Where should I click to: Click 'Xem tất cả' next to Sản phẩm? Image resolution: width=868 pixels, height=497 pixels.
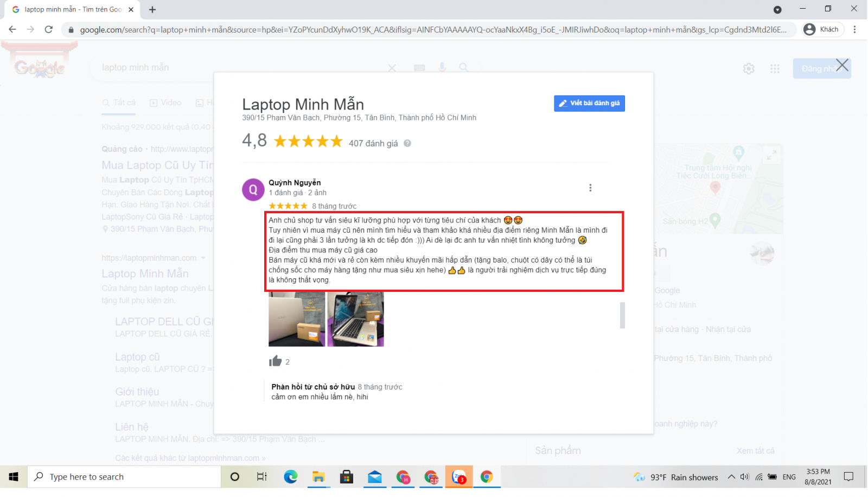(x=755, y=451)
